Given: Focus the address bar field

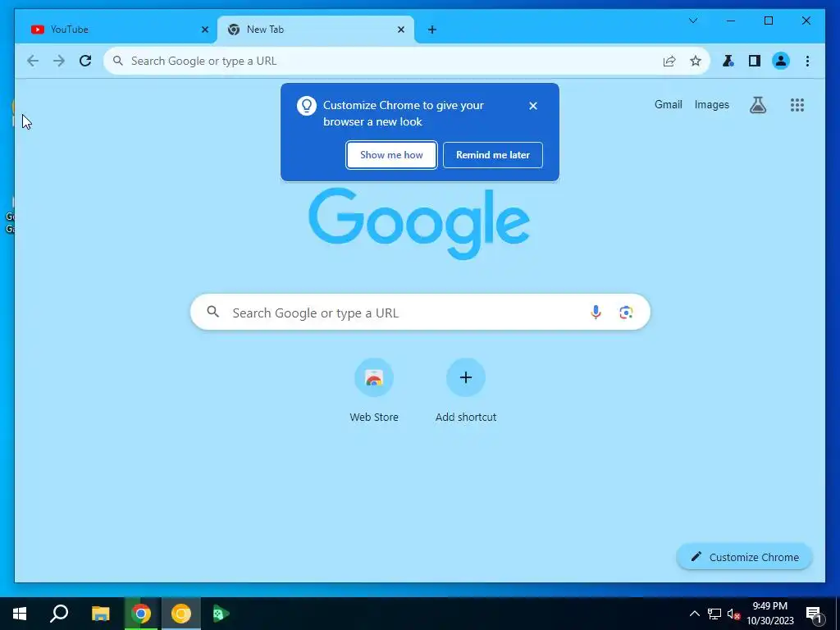Looking at the screenshot, I should 407,61.
